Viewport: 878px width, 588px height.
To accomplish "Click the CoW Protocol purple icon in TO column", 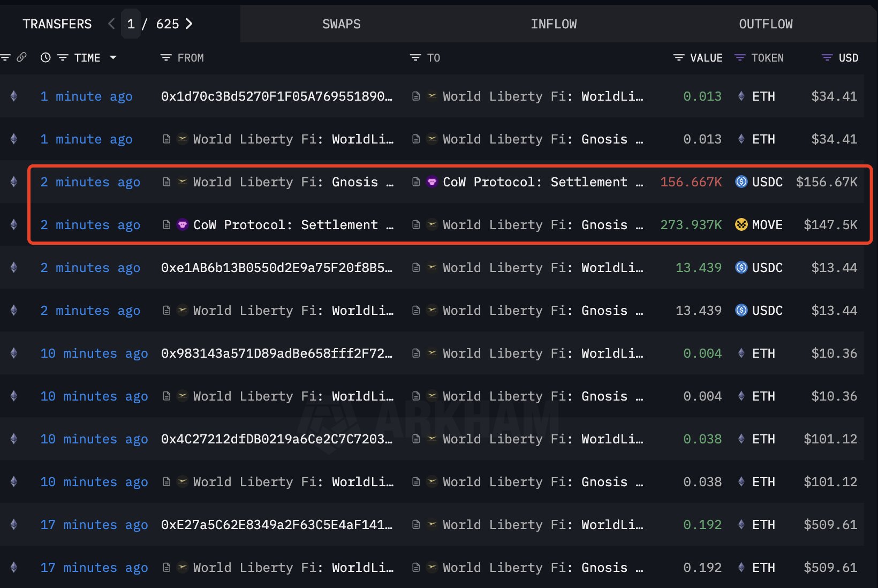I will [x=432, y=182].
